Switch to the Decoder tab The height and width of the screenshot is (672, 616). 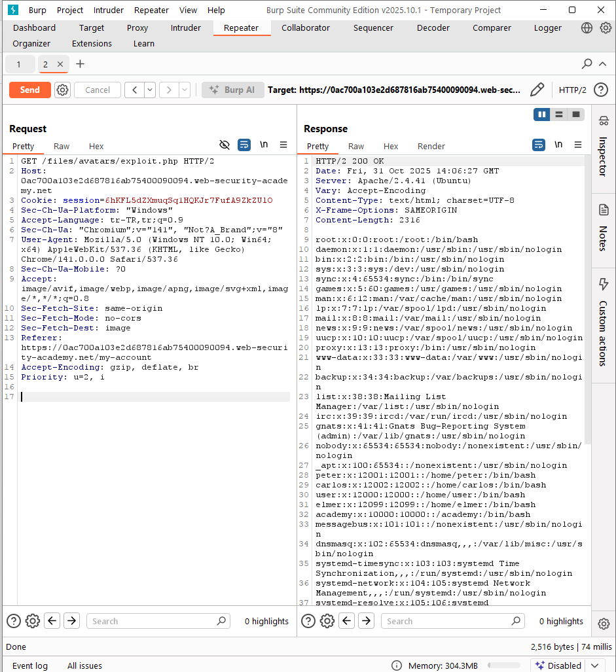pos(433,28)
